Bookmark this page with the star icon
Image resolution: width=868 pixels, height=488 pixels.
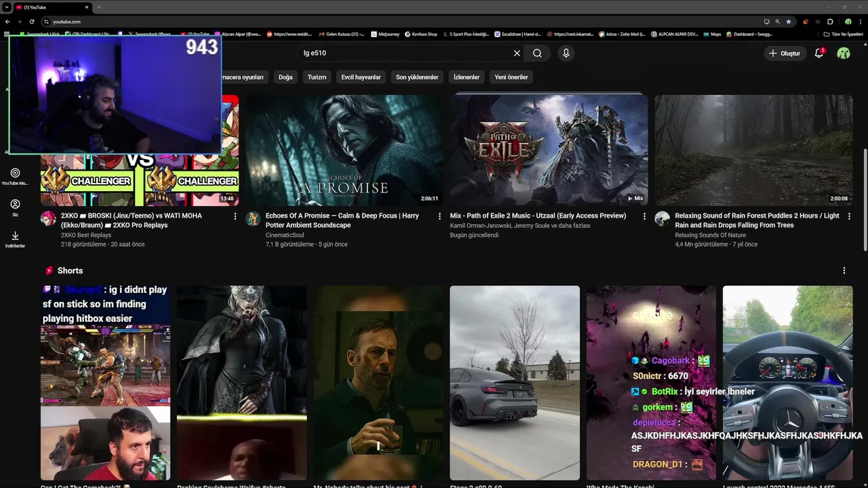(x=788, y=22)
